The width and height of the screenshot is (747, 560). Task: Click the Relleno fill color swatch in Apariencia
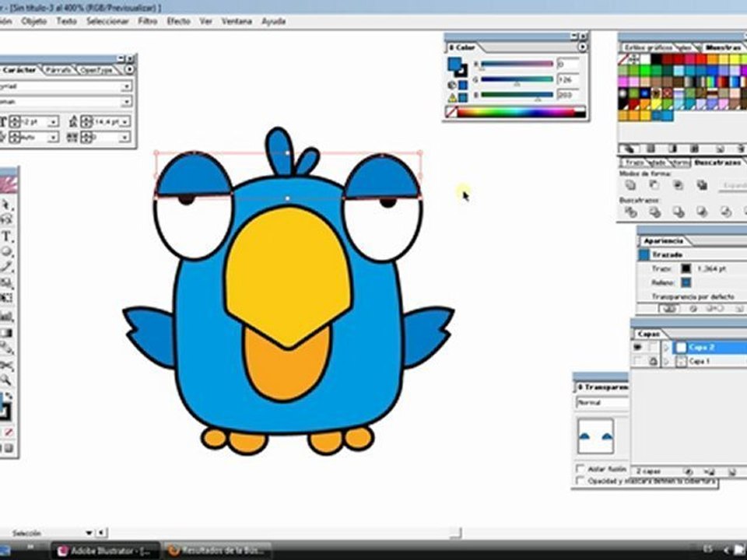coord(686,283)
